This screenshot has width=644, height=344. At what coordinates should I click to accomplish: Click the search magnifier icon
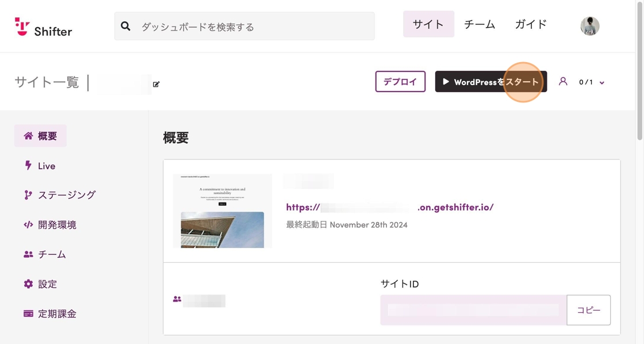pos(126,26)
